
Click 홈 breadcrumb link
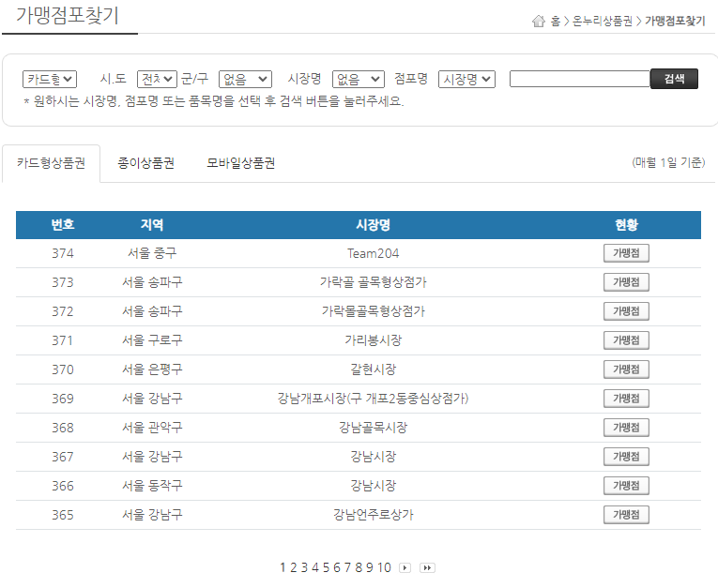(x=555, y=21)
